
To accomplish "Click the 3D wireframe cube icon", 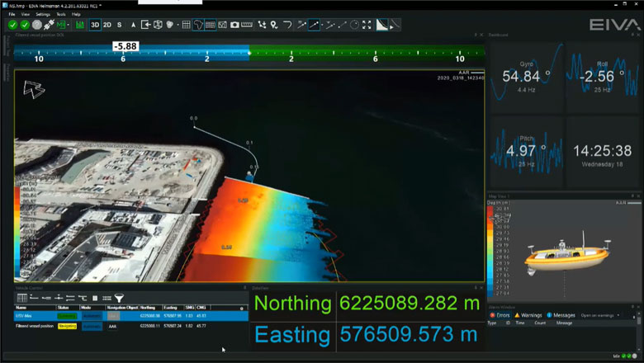I will 158,25.
